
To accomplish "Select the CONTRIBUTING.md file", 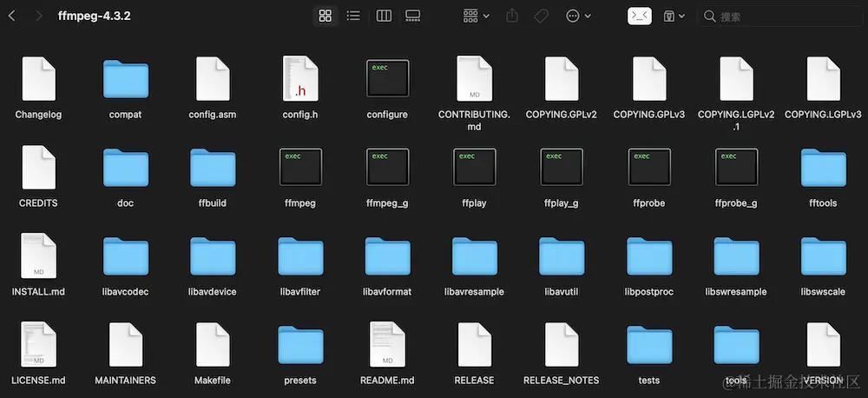I will coord(475,79).
